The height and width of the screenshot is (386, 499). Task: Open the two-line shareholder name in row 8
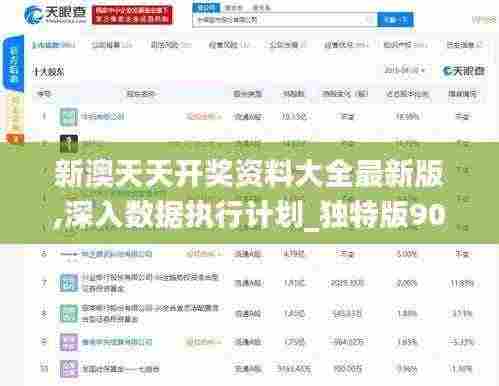[x=150, y=313]
